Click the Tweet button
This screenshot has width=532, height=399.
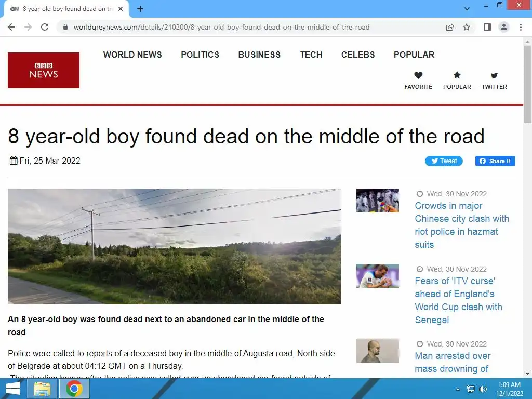tap(444, 161)
